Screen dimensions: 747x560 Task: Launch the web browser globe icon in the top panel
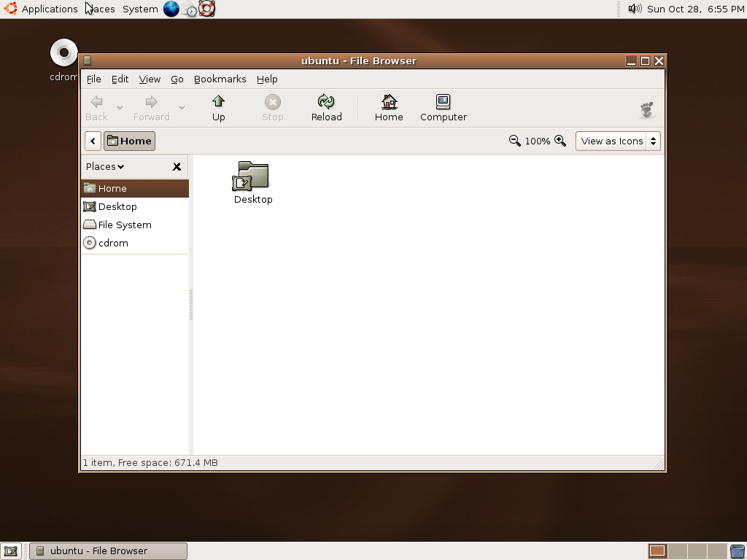click(x=171, y=9)
